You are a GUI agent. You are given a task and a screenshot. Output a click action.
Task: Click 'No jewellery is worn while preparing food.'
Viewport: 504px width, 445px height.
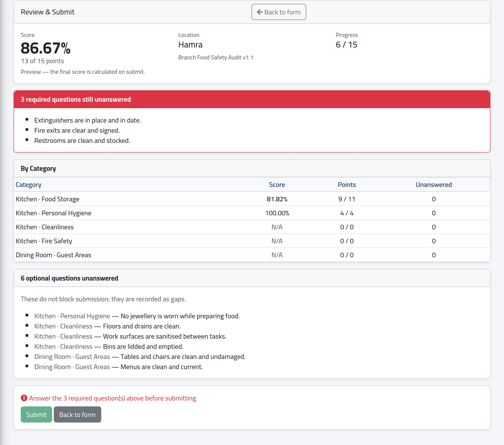[180, 316]
